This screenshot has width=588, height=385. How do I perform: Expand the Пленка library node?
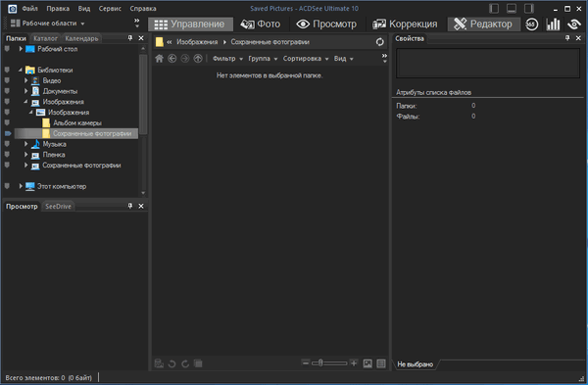25,155
